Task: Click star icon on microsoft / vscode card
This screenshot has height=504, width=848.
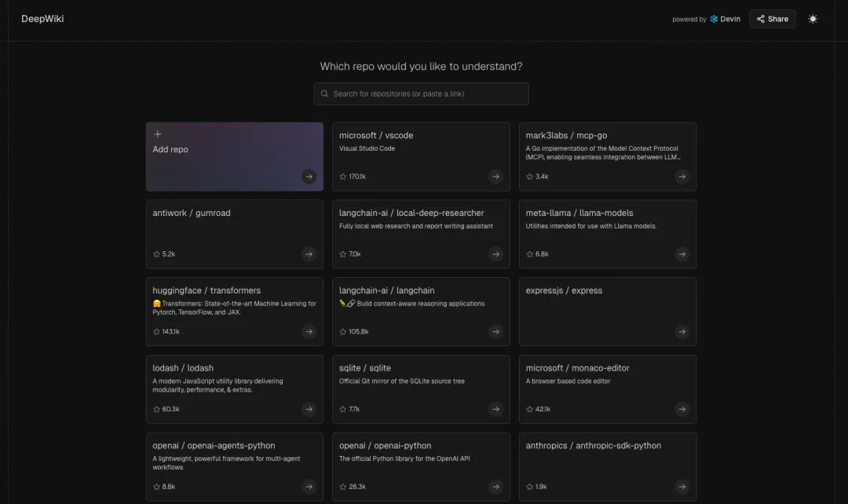Action: point(343,177)
